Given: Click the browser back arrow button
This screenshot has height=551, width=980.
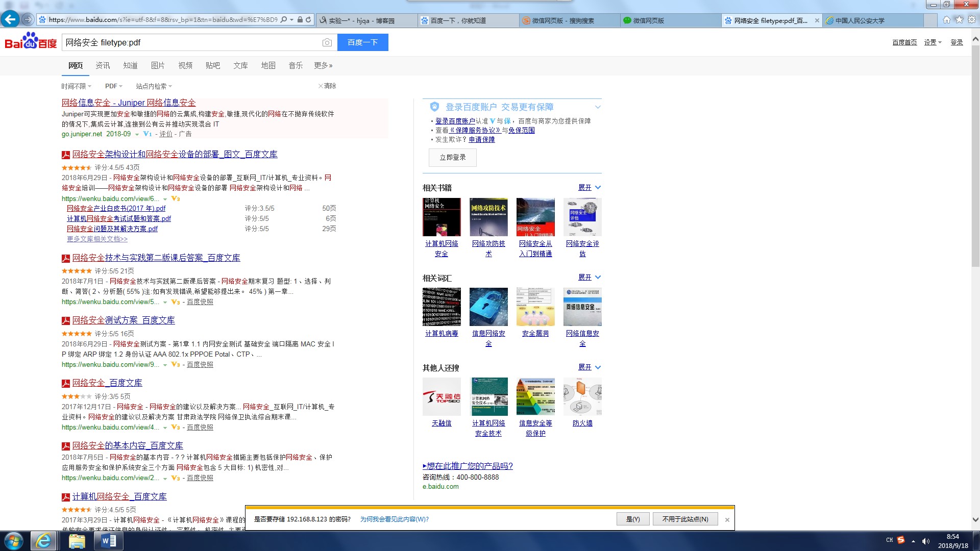Looking at the screenshot, I should click(10, 19).
